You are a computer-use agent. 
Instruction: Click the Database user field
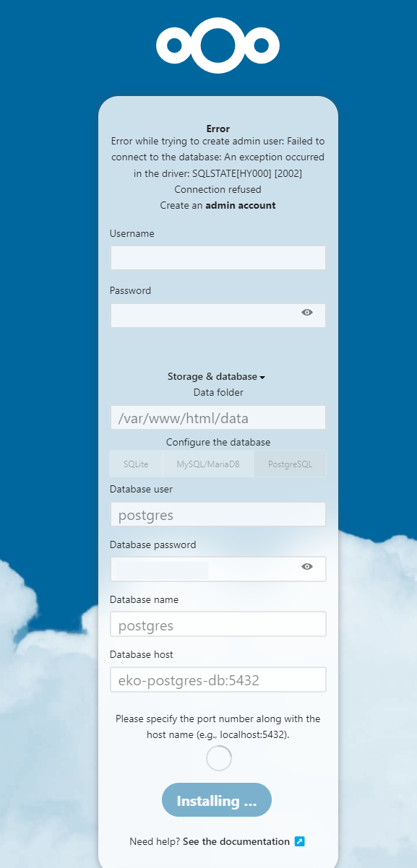[x=218, y=515]
